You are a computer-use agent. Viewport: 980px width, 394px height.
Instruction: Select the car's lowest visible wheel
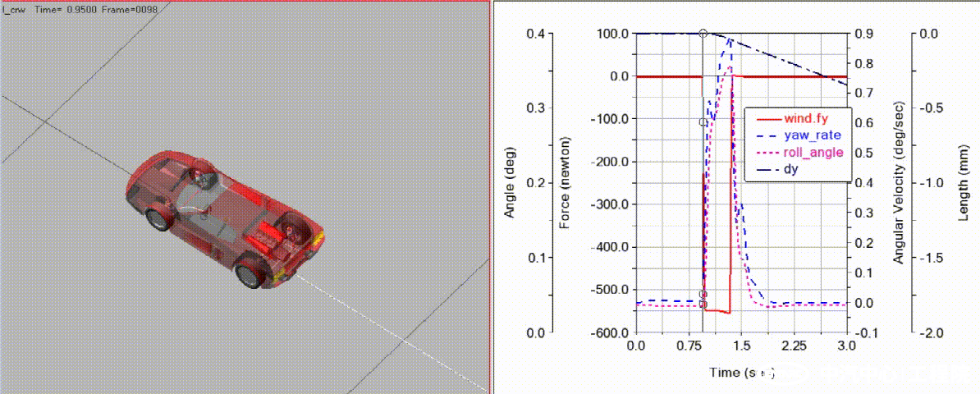248,275
